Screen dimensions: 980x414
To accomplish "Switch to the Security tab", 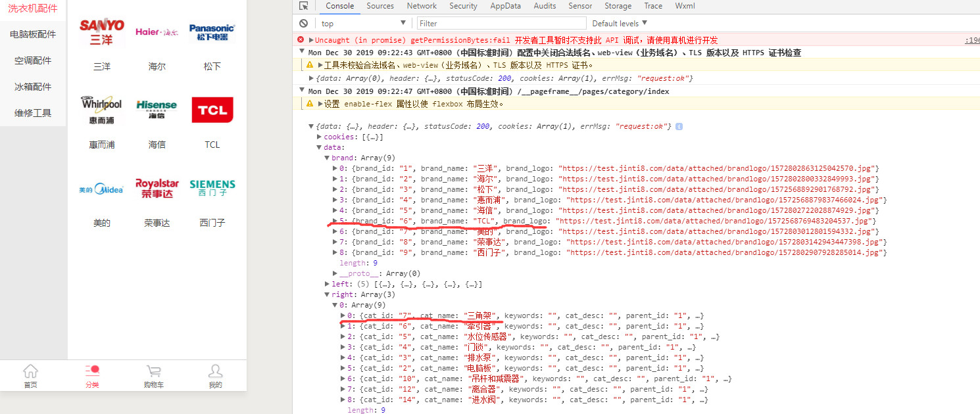I will tap(463, 6).
